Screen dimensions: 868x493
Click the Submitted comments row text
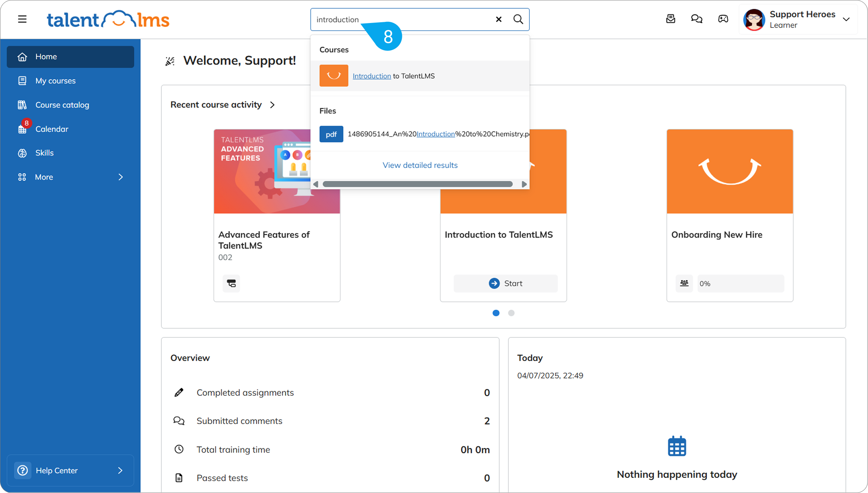[x=239, y=421]
